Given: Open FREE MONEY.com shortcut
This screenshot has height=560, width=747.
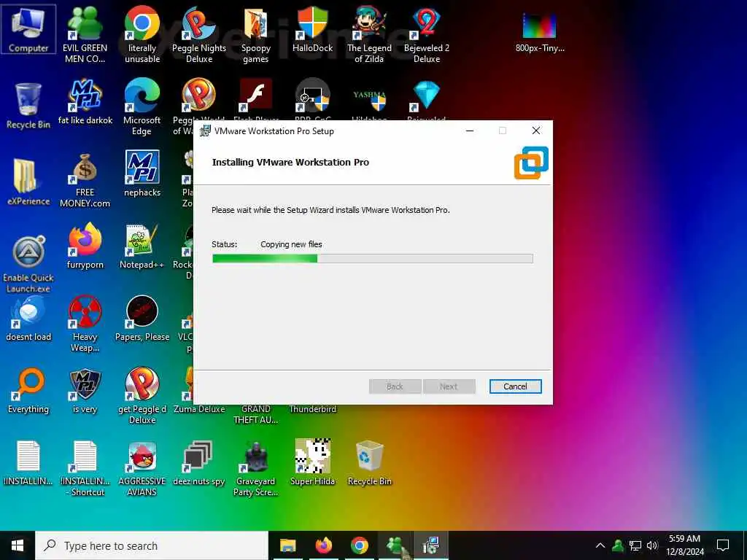Looking at the screenshot, I should point(85,181).
